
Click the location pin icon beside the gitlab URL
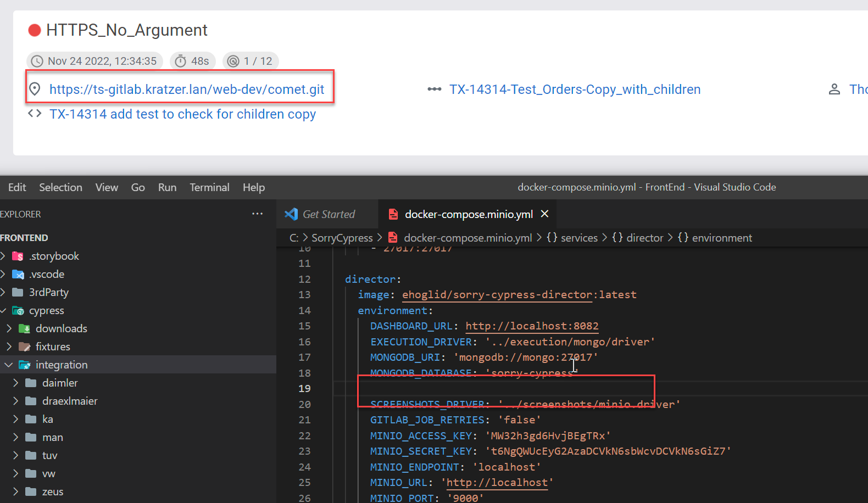click(35, 89)
